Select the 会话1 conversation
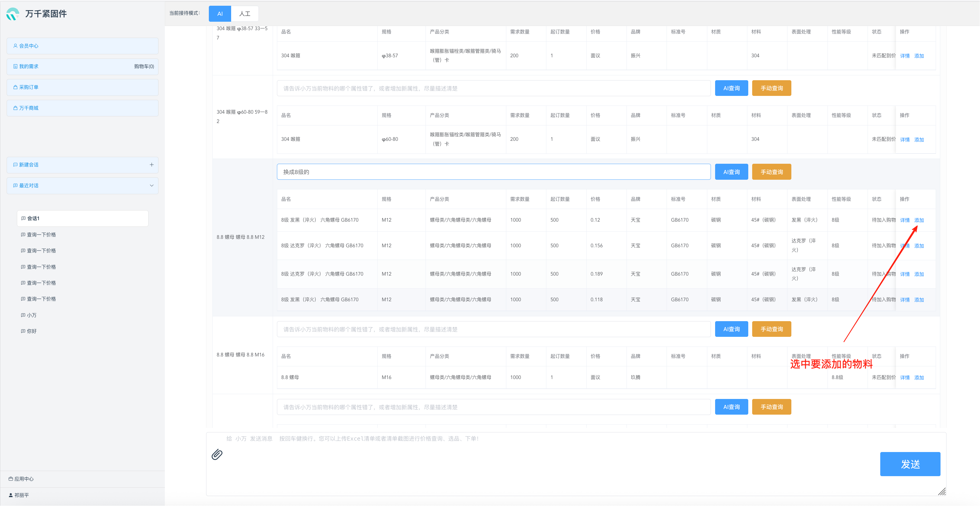Viewport: 980px width, 506px height. pos(82,218)
